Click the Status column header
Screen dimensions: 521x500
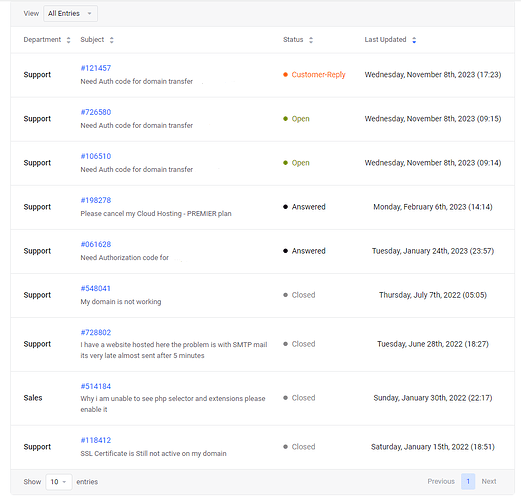click(x=293, y=40)
